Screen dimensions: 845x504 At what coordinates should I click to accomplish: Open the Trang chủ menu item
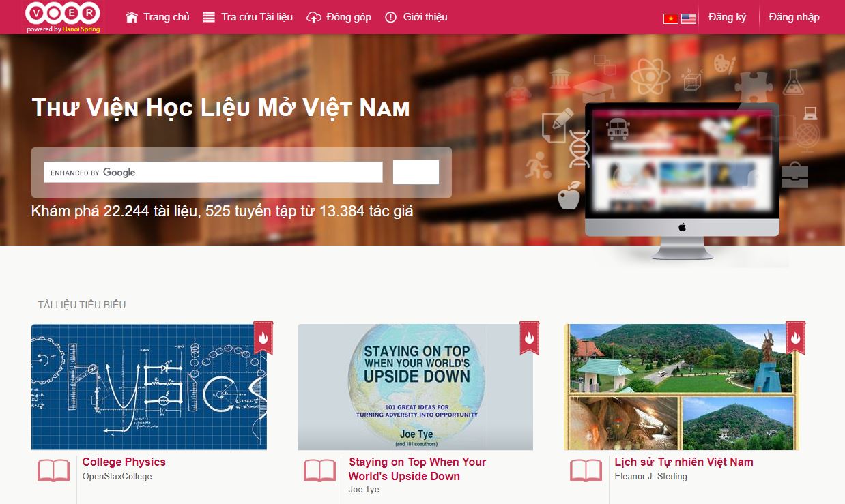pyautogui.click(x=167, y=17)
